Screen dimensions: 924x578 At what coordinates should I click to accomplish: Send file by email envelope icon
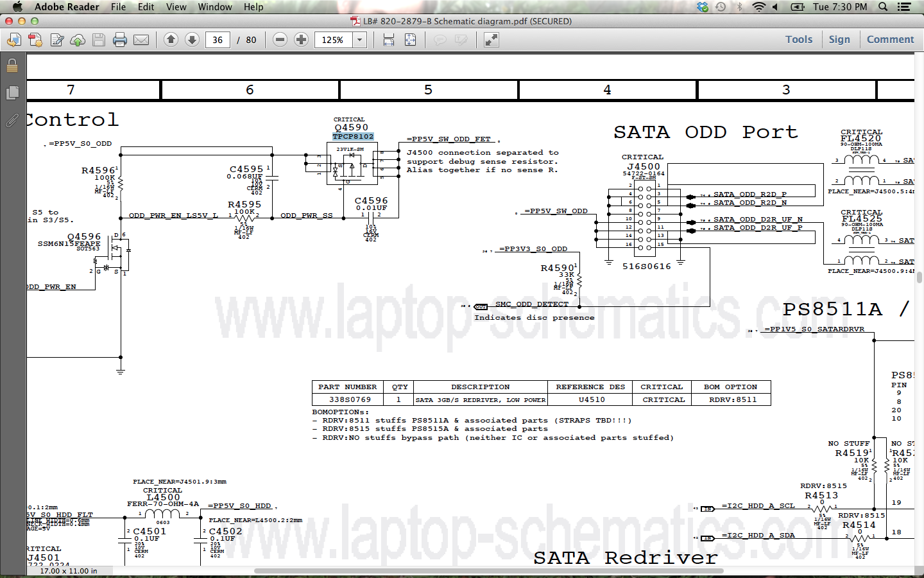141,40
